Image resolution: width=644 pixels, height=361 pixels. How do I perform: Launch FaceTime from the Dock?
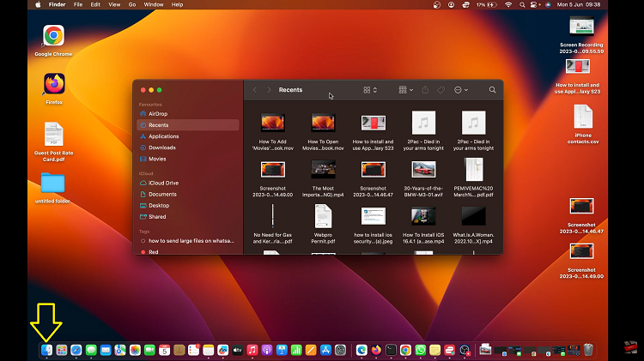pyautogui.click(x=149, y=350)
